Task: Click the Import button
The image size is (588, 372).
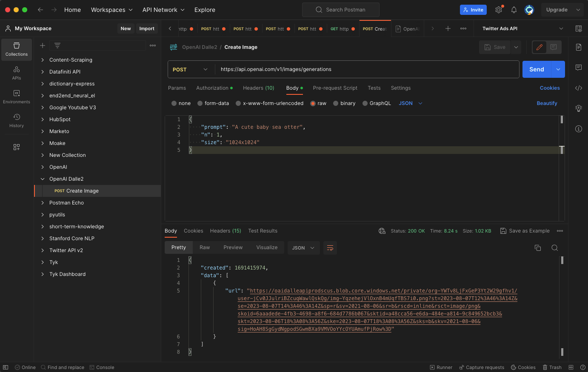Action: click(x=147, y=28)
